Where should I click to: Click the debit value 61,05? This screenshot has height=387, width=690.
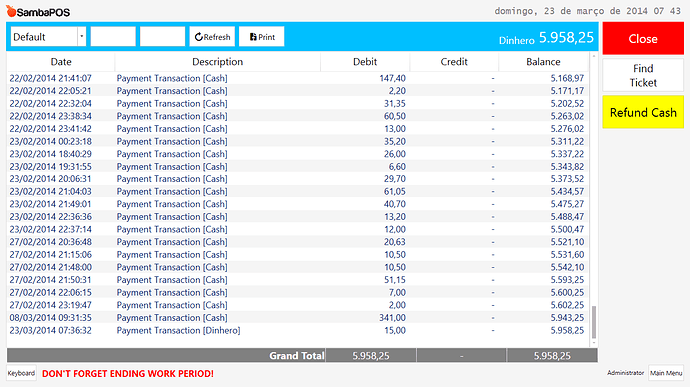coord(395,192)
